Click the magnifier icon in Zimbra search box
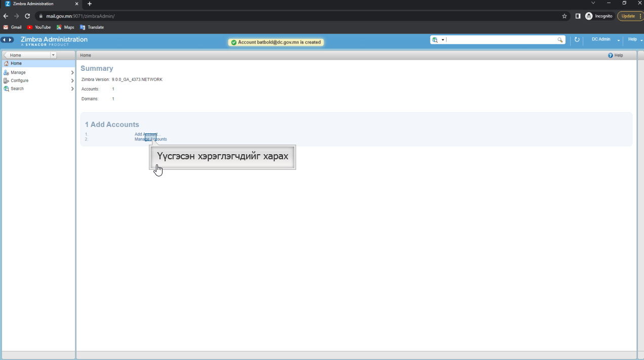The height and width of the screenshot is (360, 644). (x=560, y=40)
